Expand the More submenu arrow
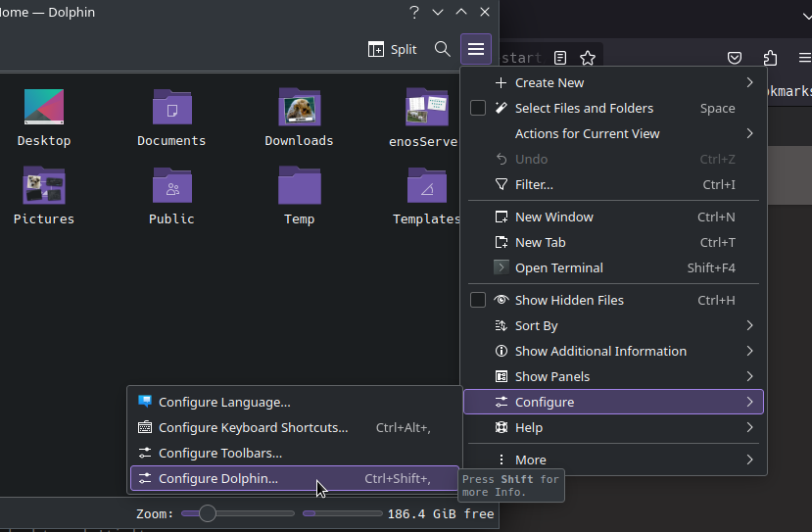This screenshot has width=812, height=532. pyautogui.click(x=749, y=459)
